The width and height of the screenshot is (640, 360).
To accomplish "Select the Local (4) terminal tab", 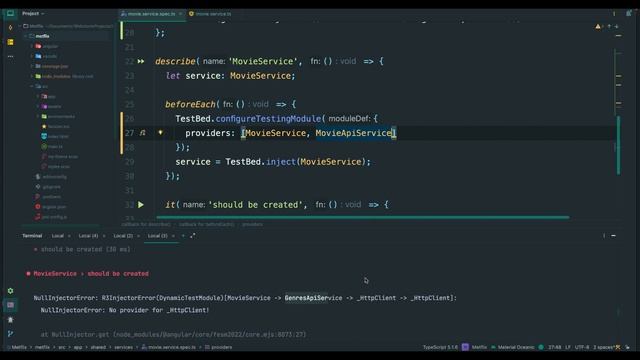I will click(88, 236).
